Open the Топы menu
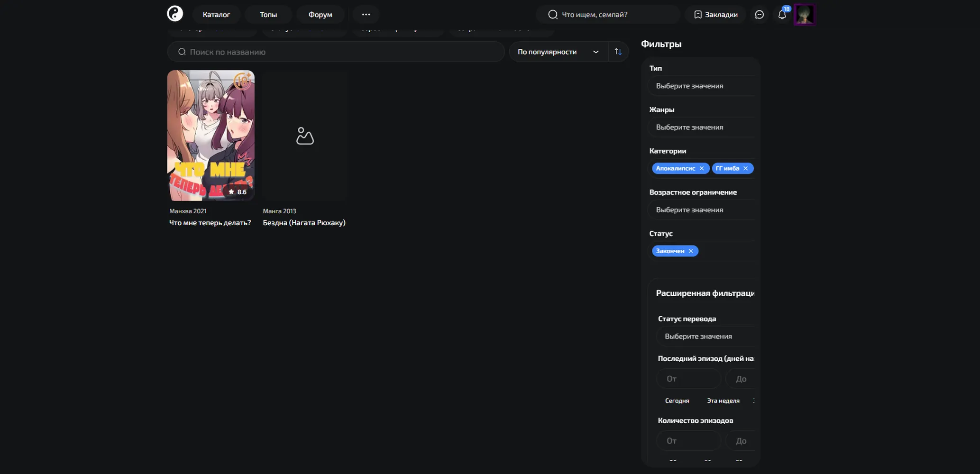This screenshot has width=980, height=474. (268, 14)
